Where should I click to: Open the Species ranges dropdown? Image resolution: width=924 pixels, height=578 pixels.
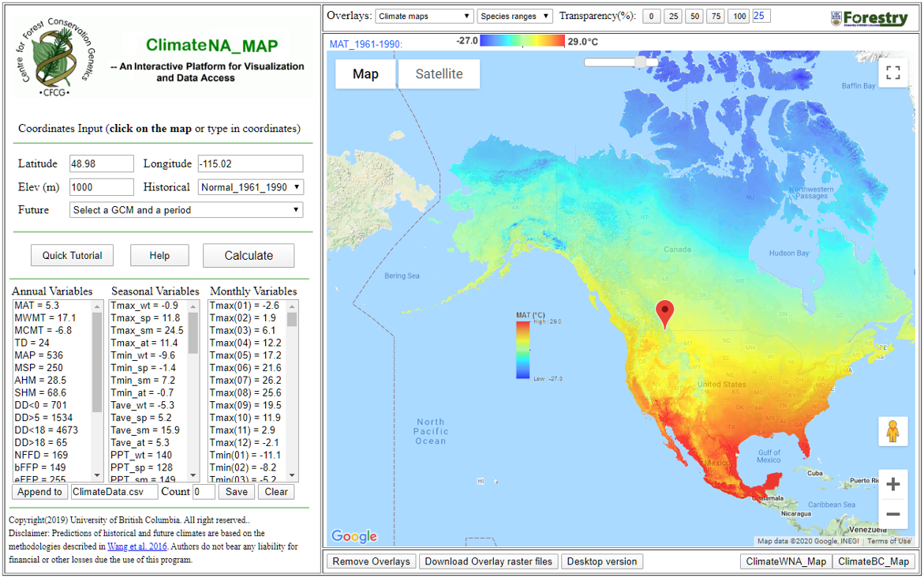pyautogui.click(x=514, y=14)
